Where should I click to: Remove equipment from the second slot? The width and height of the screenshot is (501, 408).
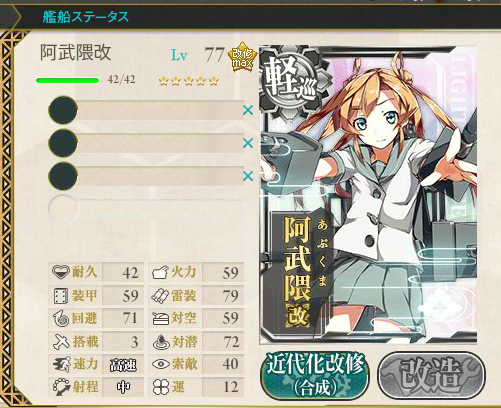[248, 143]
